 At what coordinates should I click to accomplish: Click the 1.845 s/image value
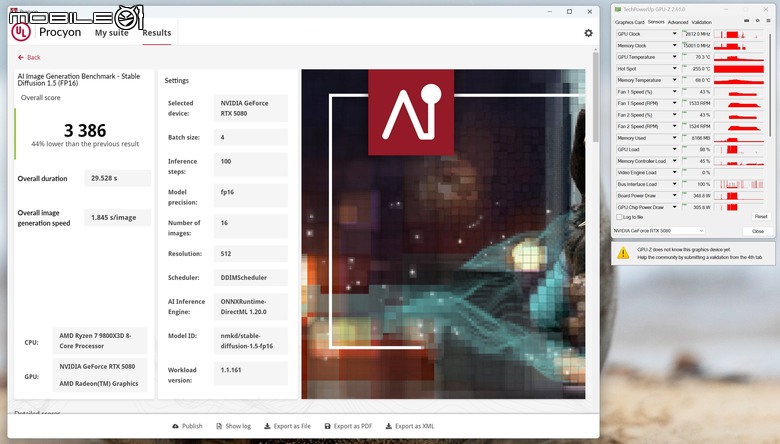(117, 217)
